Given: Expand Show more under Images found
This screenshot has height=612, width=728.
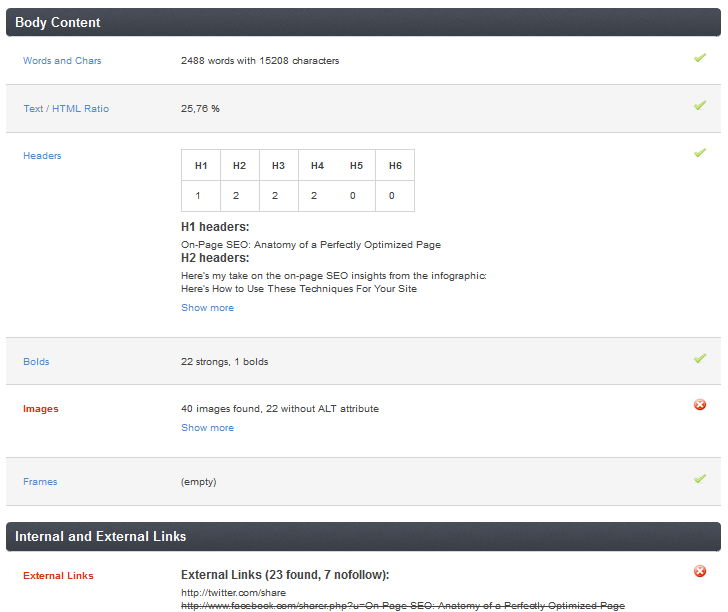Looking at the screenshot, I should pos(208,428).
